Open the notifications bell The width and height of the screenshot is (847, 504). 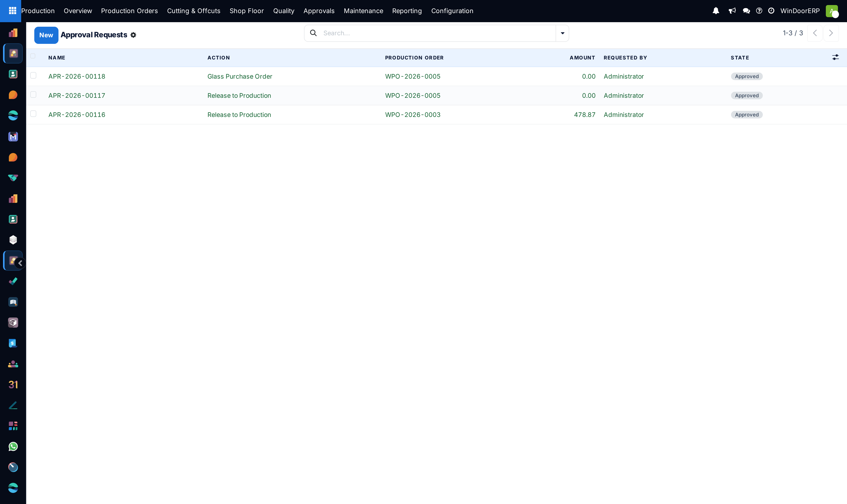click(x=716, y=11)
